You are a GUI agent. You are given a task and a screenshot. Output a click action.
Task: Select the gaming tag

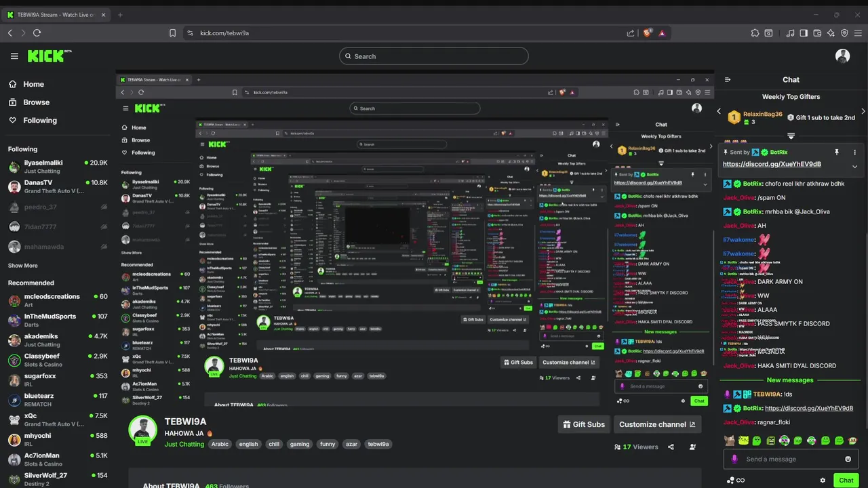pyautogui.click(x=300, y=444)
